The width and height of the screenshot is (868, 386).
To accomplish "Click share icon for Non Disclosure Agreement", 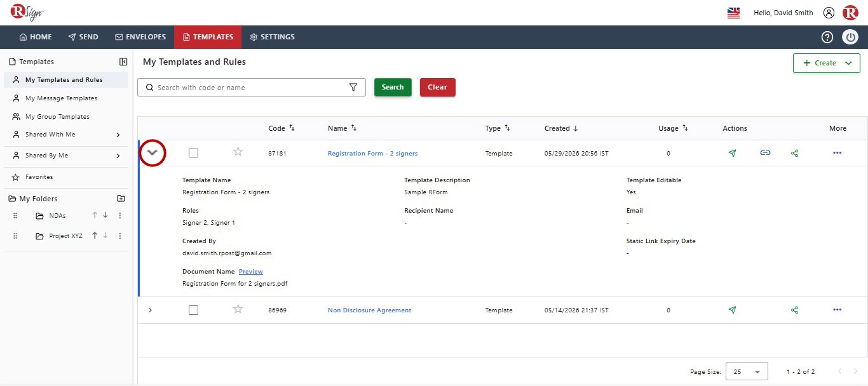I will click(x=794, y=310).
